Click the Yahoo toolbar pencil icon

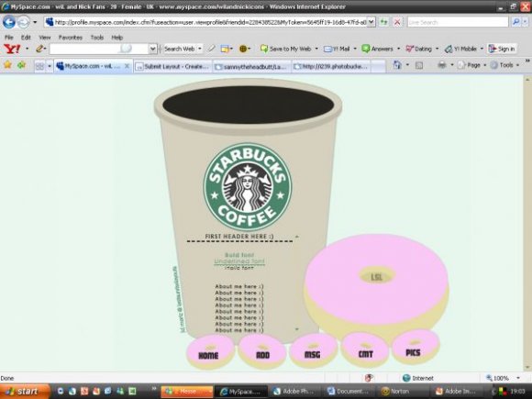coord(39,49)
